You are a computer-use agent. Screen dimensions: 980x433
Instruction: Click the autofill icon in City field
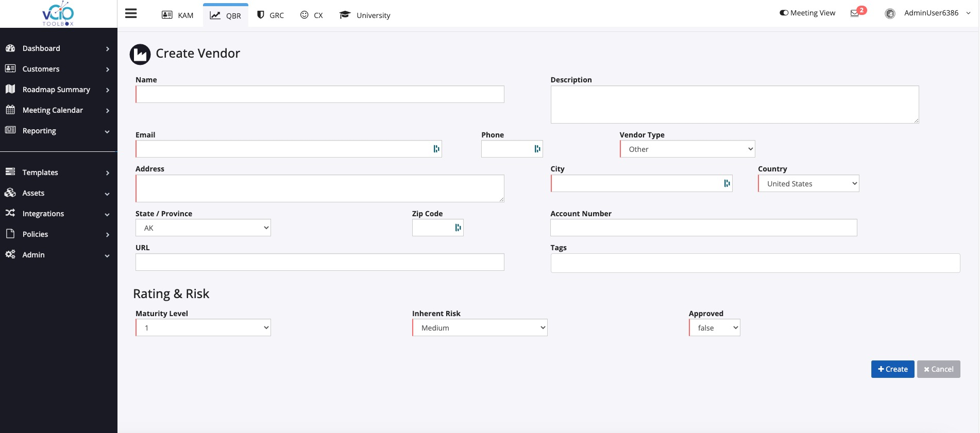click(x=727, y=183)
